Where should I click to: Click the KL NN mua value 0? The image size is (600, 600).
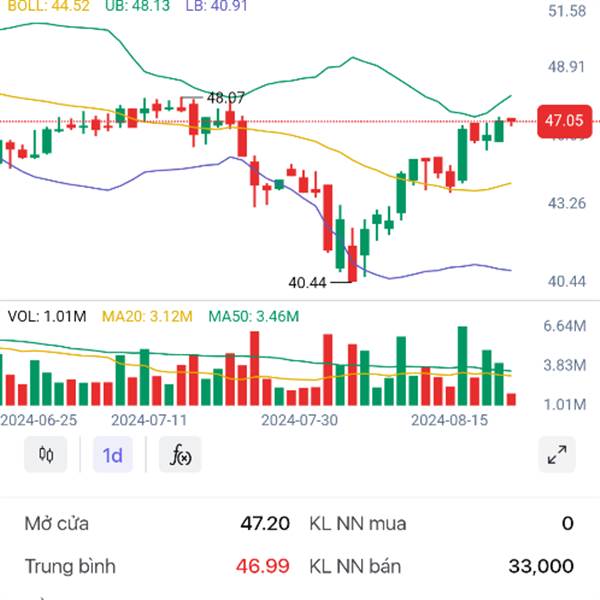pos(568,523)
